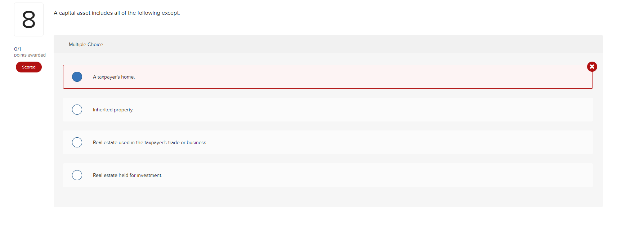Click the Scored status badge
Viewport: 644px width, 244px height.
(x=28, y=67)
